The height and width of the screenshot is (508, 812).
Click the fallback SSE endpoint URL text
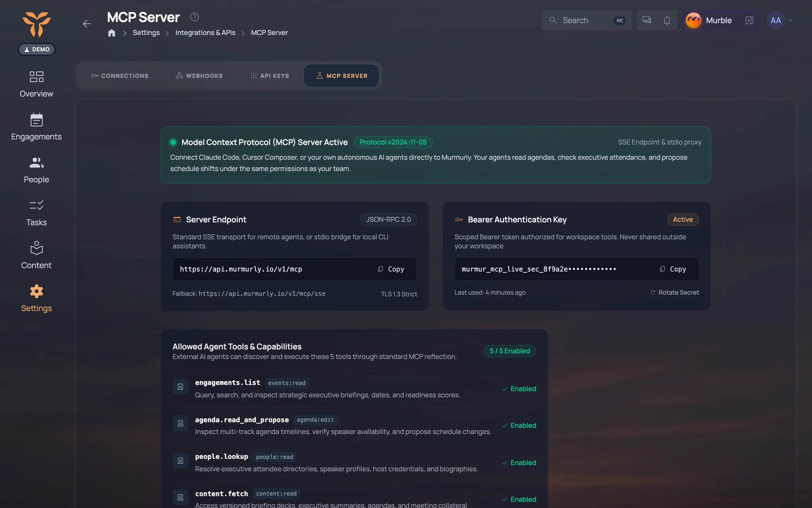[x=262, y=294]
